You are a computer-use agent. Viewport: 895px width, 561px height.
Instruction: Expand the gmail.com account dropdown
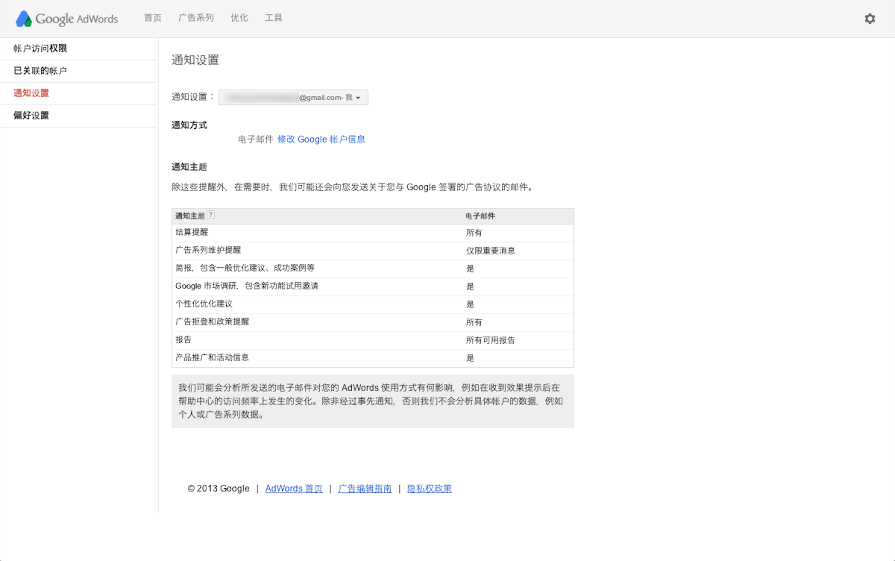293,98
